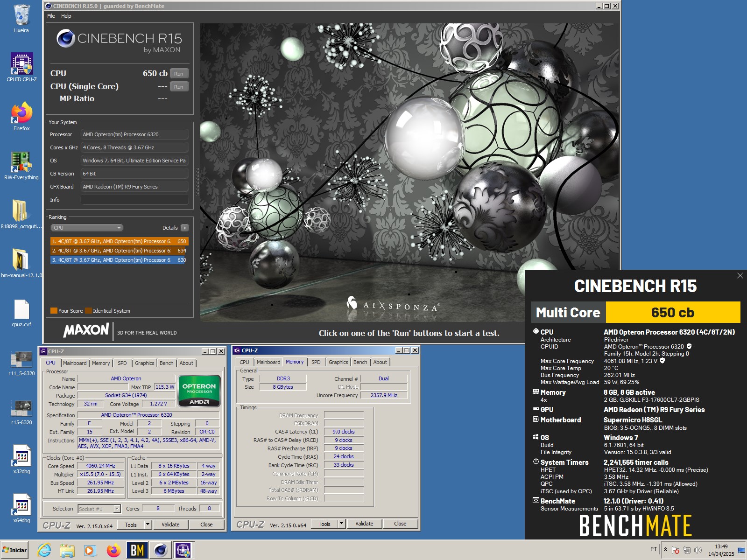Open the CPUID CPU-Z desktop shortcut
747x560 pixels.
point(21,68)
